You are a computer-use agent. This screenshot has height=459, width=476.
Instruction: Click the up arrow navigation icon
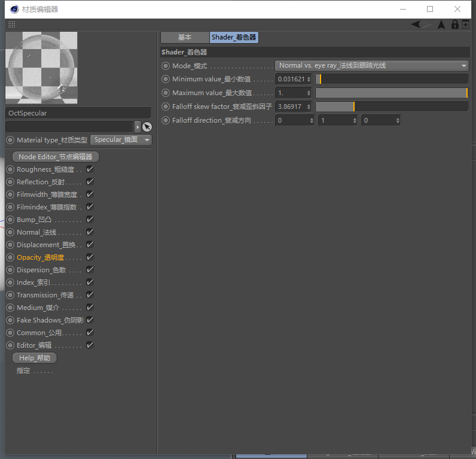(441, 25)
